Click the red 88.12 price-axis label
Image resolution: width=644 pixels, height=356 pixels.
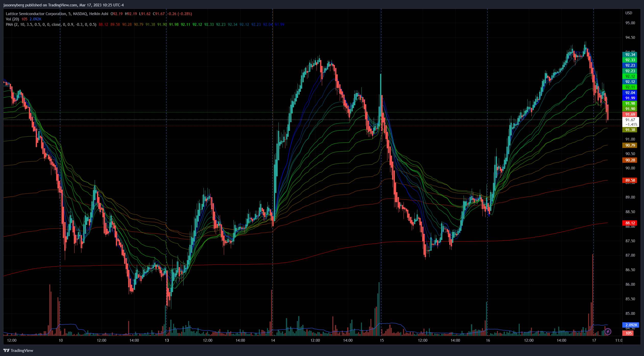tap(630, 223)
